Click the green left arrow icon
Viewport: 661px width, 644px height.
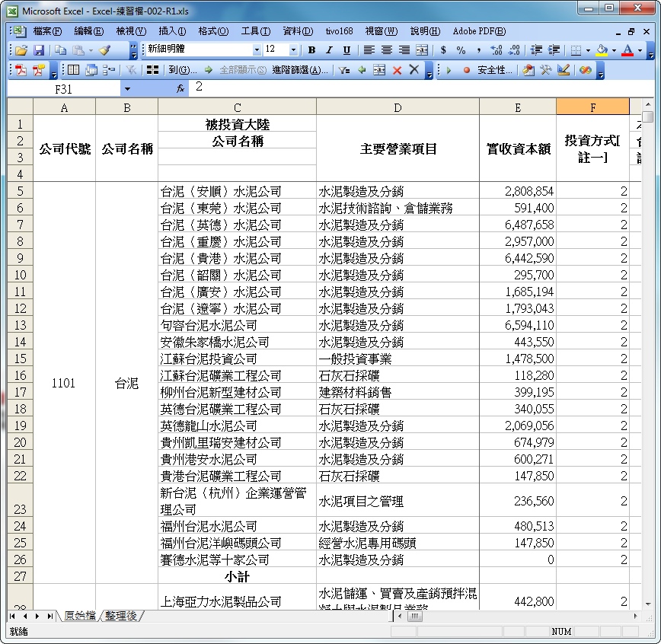(362, 70)
